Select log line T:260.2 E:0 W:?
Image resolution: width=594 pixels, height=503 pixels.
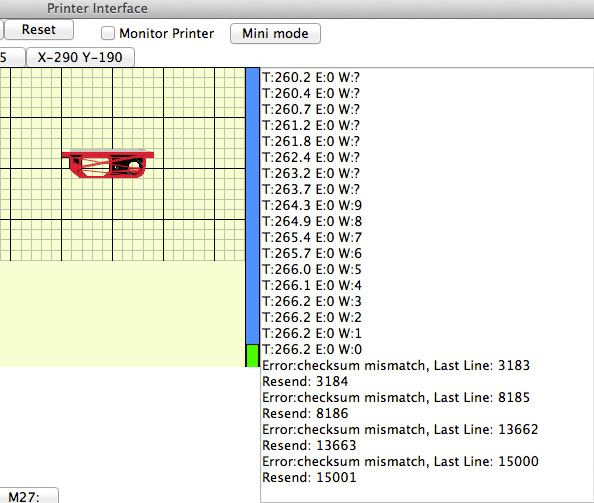(311, 77)
